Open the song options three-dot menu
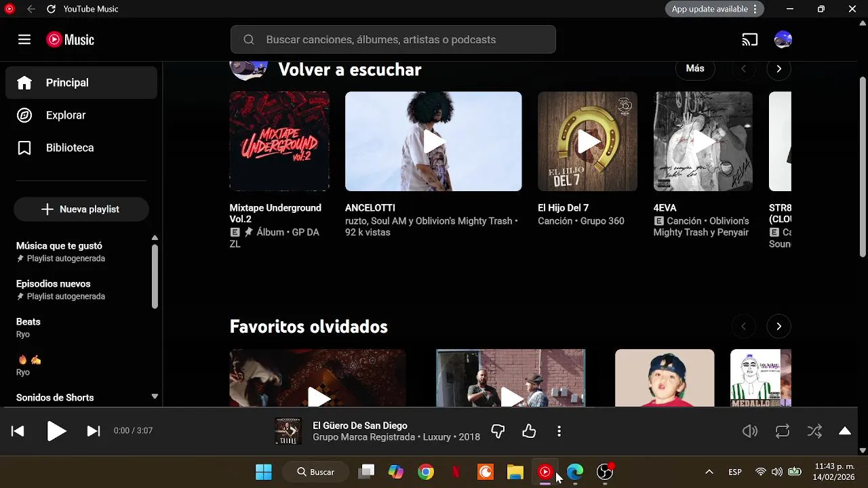This screenshot has height=488, width=868. click(559, 431)
